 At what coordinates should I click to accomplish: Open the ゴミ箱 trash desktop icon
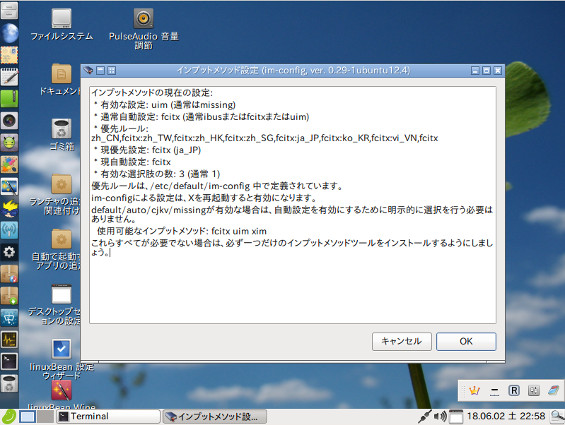[x=62, y=134]
